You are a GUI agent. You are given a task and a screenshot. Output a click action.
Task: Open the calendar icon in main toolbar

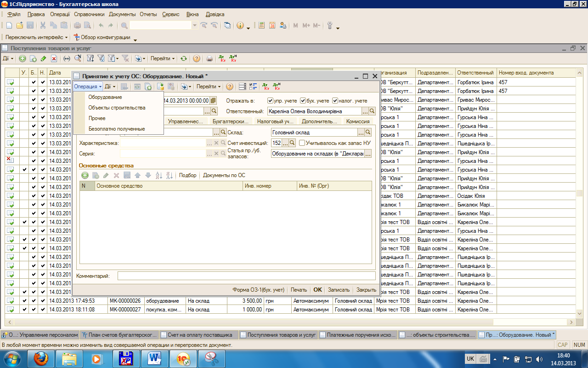272,26
